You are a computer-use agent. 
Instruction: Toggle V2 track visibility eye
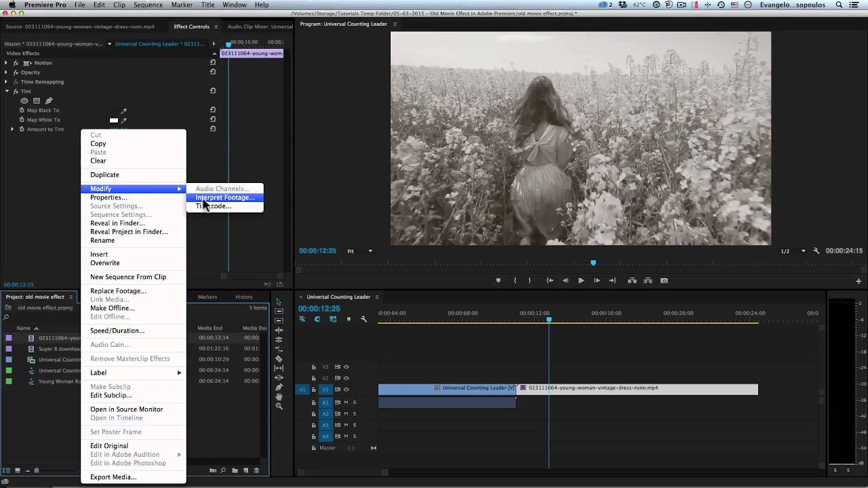[346, 378]
